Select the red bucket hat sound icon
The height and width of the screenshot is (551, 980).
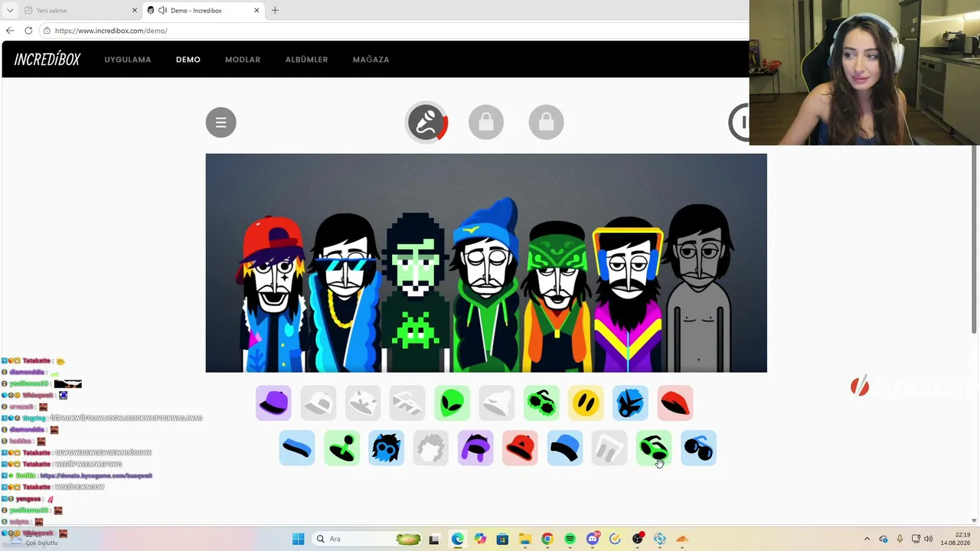(x=520, y=448)
